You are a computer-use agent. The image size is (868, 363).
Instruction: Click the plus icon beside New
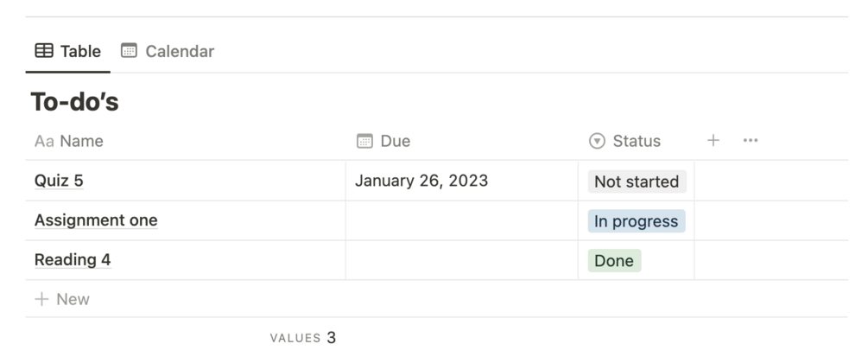[x=41, y=299]
